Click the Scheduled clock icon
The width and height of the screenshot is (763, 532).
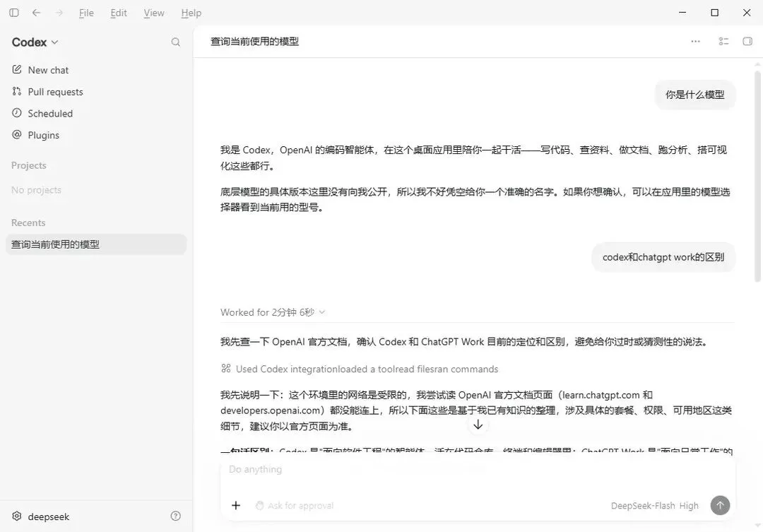pyautogui.click(x=16, y=113)
